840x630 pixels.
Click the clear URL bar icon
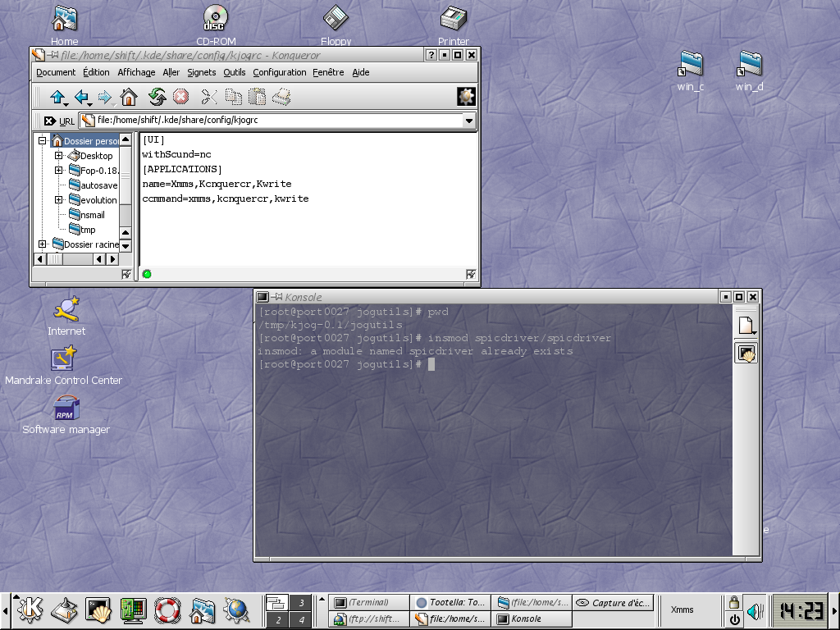click(x=50, y=121)
